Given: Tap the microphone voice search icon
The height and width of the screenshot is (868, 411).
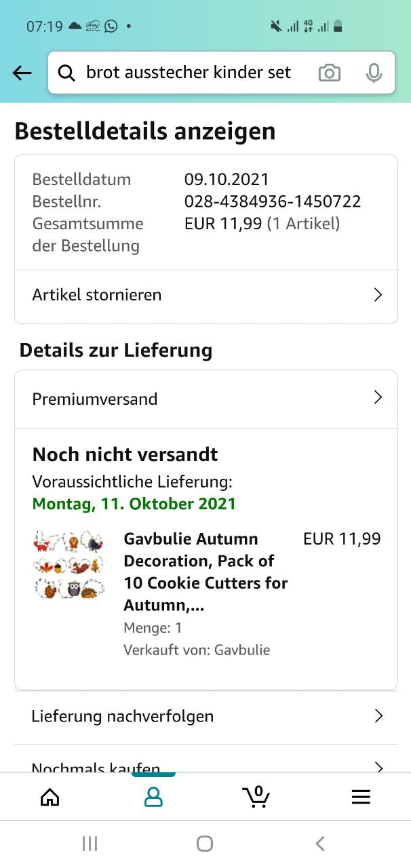Looking at the screenshot, I should 374,73.
